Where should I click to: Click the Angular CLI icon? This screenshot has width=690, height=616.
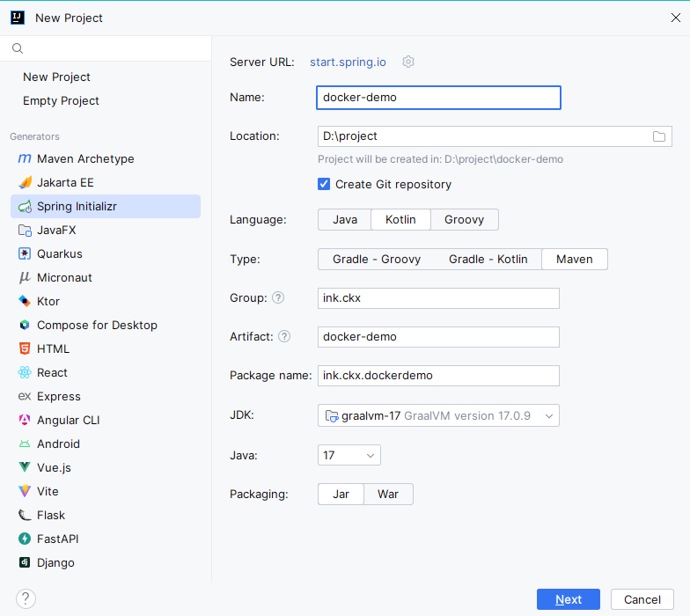[25, 420]
